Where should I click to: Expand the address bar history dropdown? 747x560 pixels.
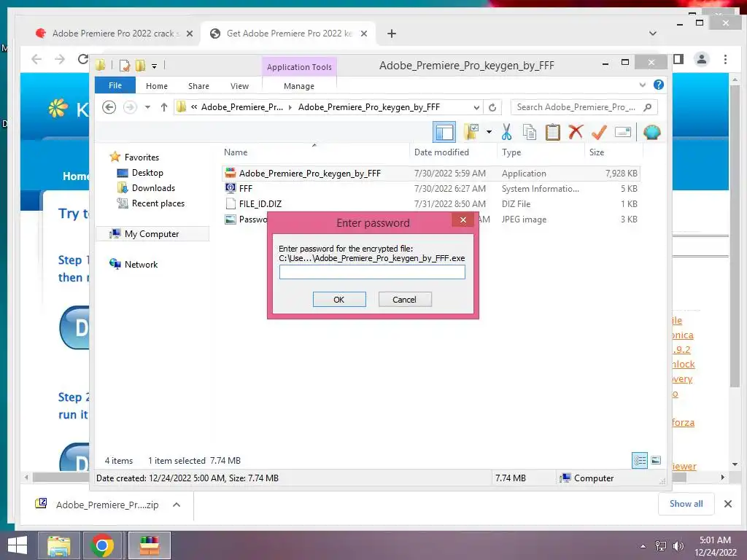coord(476,108)
